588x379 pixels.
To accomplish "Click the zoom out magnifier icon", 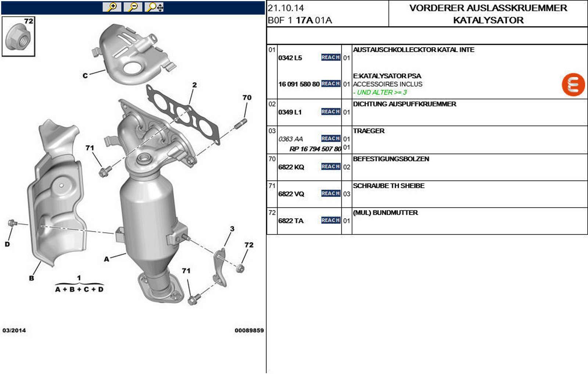I will [x=133, y=7].
